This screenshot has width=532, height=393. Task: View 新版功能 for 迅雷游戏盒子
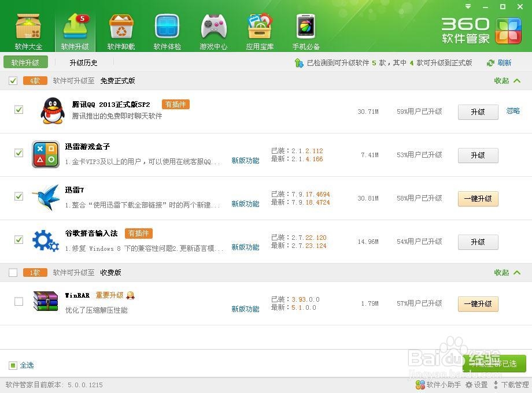coord(245,161)
